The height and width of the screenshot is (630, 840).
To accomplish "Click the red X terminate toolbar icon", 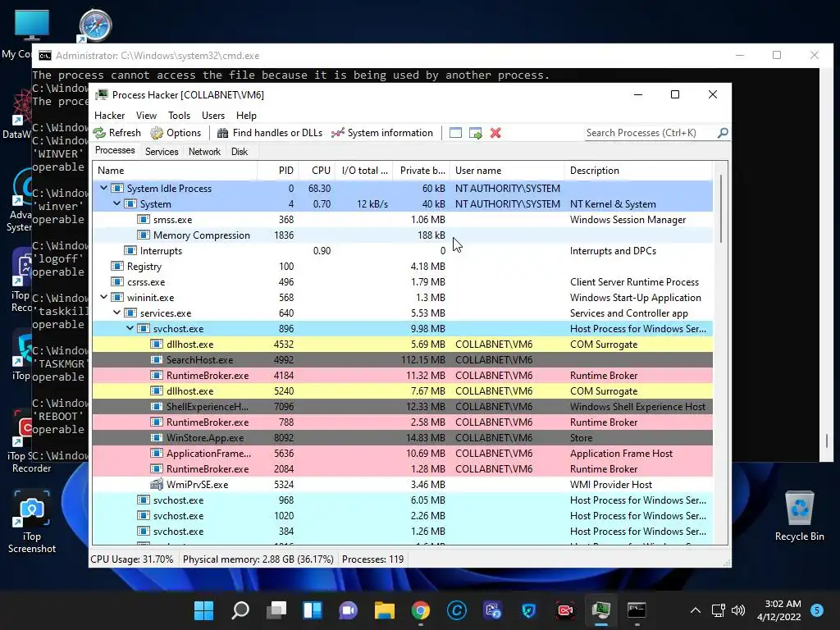I will tap(495, 133).
